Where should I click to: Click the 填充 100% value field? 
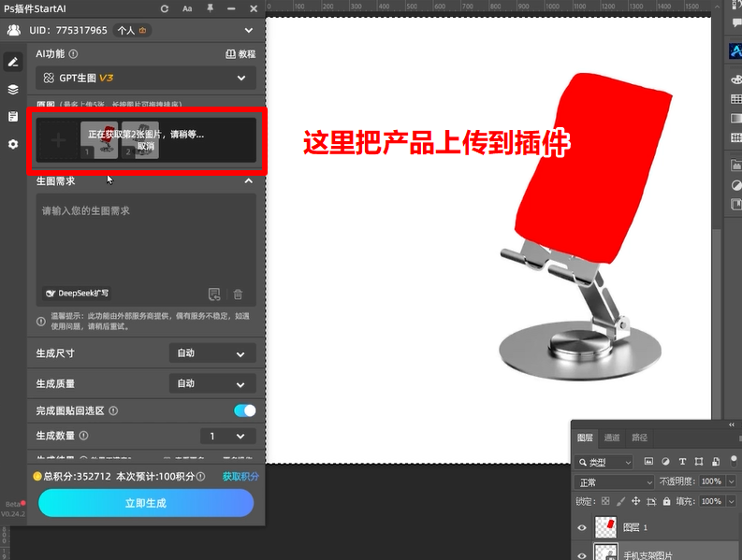point(712,501)
